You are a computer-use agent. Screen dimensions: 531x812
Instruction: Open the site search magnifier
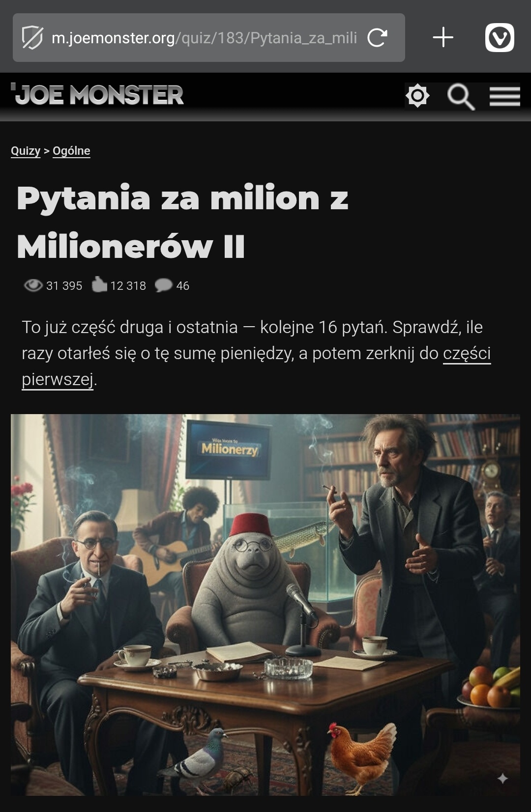pyautogui.click(x=461, y=96)
